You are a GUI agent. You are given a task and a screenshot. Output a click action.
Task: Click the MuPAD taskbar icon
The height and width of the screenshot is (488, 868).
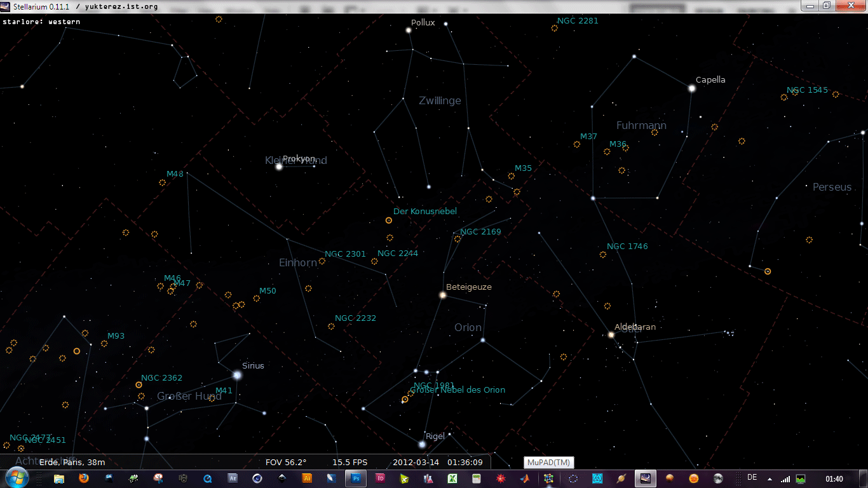[548, 478]
